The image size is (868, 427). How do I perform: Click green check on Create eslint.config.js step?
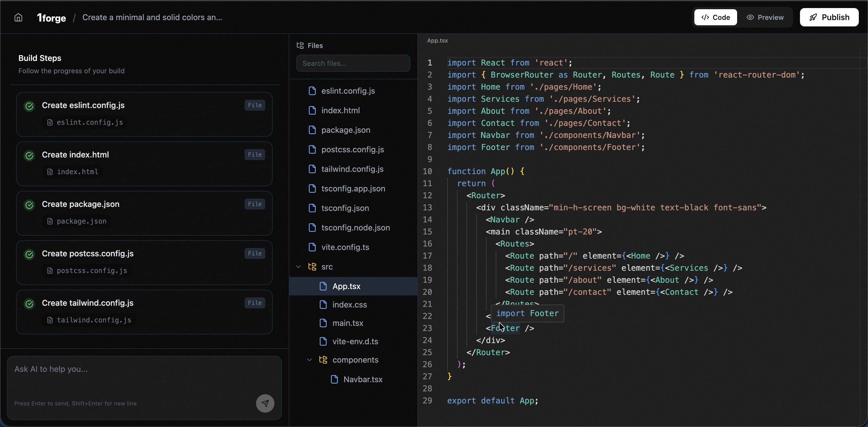click(x=30, y=106)
